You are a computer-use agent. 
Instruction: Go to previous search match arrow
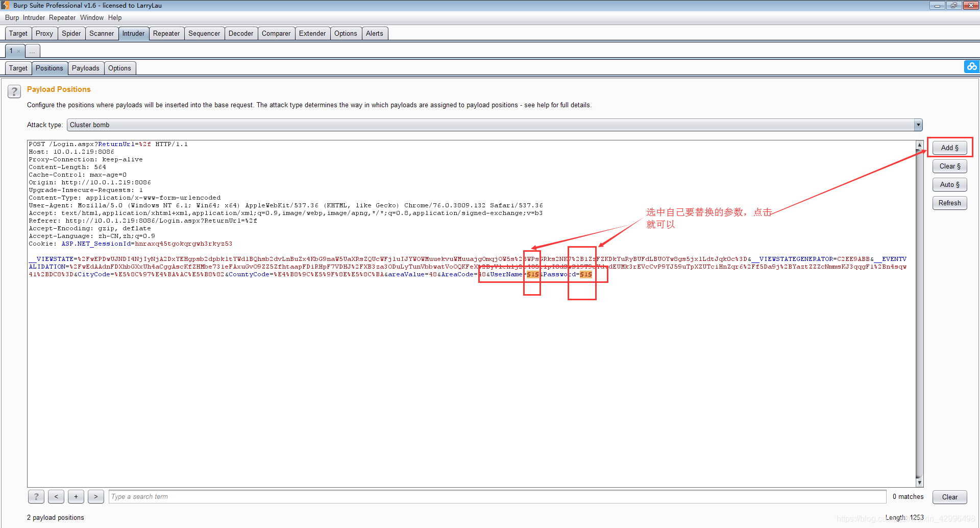pyautogui.click(x=56, y=496)
